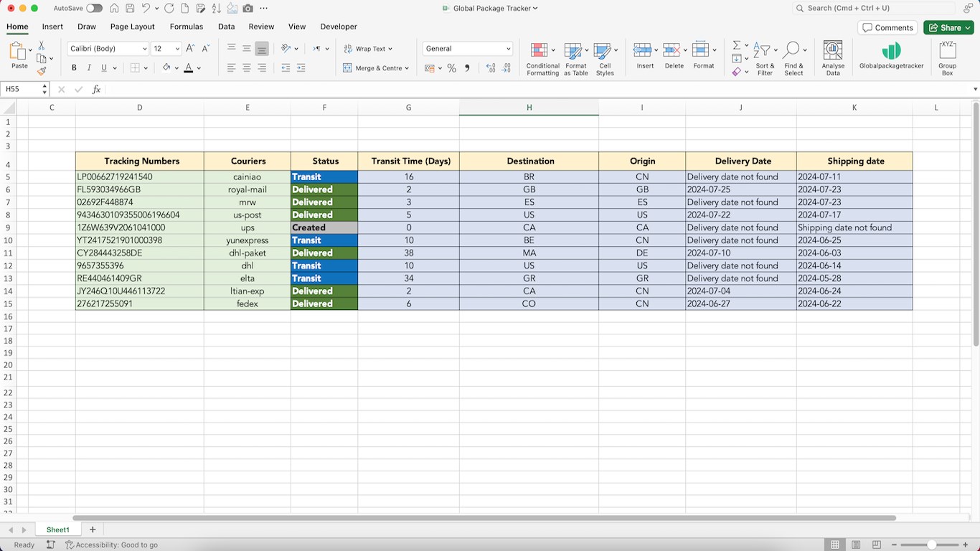The height and width of the screenshot is (551, 980).
Task: Open the Comments pane
Action: [888, 28]
